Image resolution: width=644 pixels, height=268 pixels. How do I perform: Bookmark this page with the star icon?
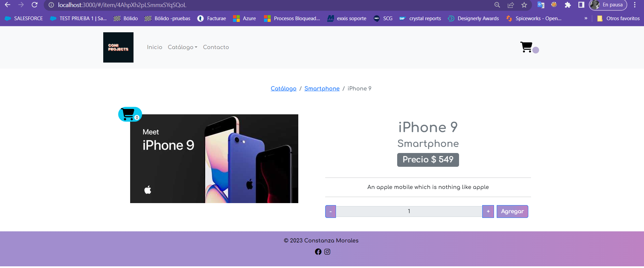[x=524, y=5]
